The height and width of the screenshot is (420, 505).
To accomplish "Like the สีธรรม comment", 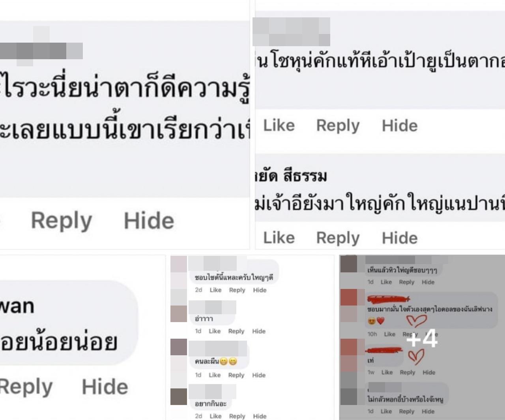I will 279,238.
